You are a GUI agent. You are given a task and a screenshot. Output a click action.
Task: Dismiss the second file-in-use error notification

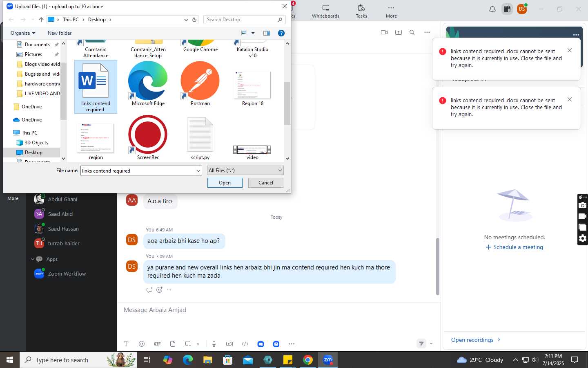coord(570,99)
